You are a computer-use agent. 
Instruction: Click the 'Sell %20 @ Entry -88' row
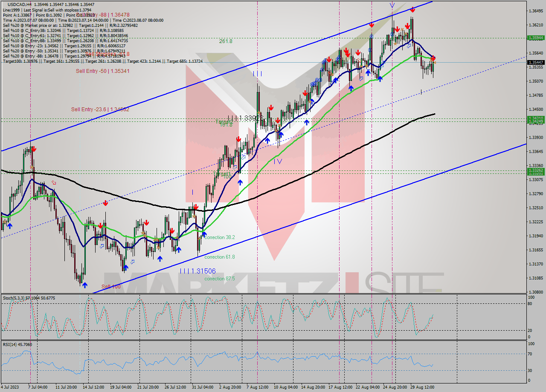click(x=64, y=56)
